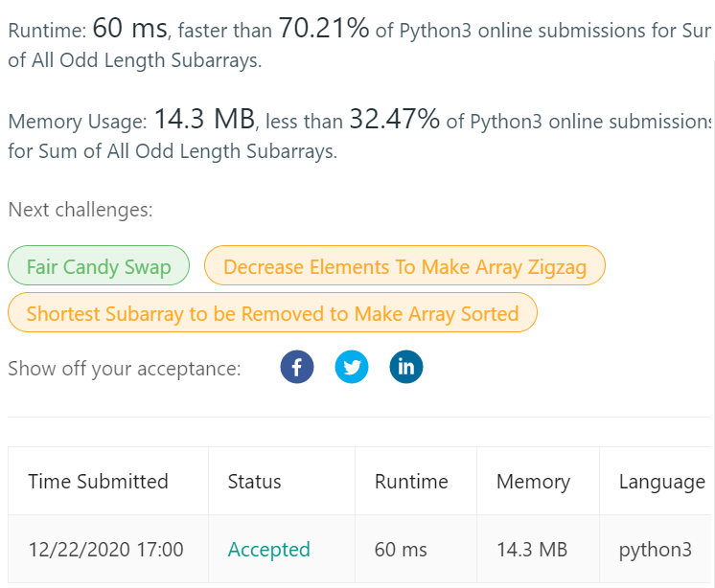Click the python3 language cell
The height and width of the screenshot is (588, 715).
click(x=656, y=550)
